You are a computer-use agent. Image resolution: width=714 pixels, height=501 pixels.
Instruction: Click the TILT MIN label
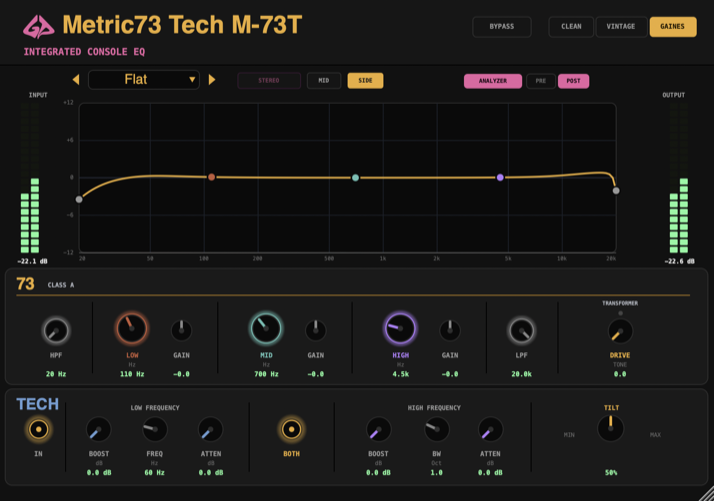pos(569,435)
